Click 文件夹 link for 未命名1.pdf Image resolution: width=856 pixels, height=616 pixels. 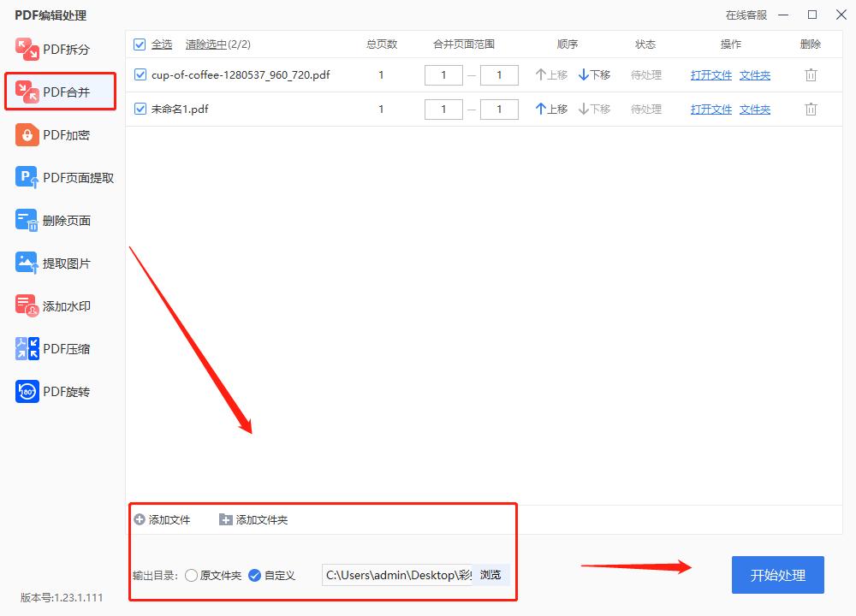pyautogui.click(x=755, y=110)
